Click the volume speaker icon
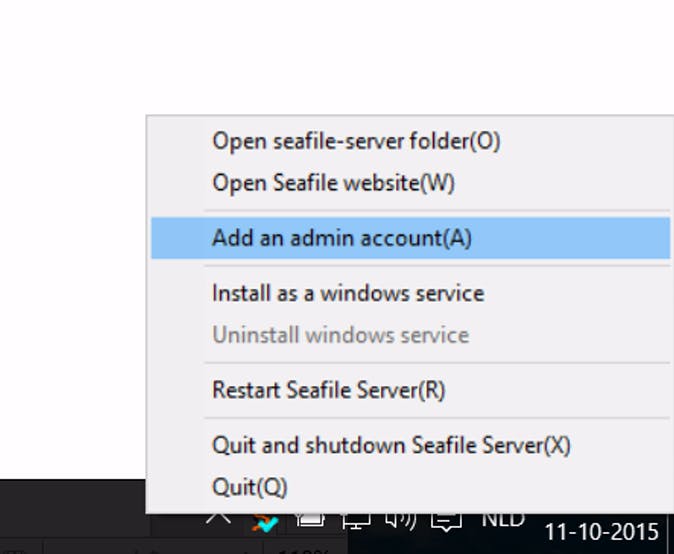Image resolution: width=674 pixels, height=554 pixels. coord(400,519)
